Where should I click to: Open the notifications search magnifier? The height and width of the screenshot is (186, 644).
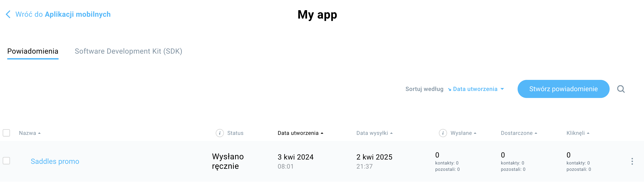[620, 89]
